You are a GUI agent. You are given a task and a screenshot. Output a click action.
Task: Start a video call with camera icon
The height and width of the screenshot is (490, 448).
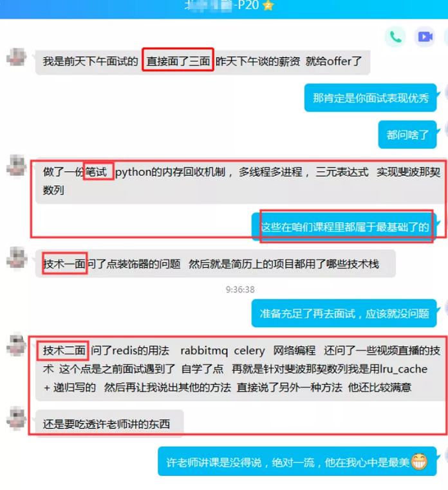click(x=425, y=37)
